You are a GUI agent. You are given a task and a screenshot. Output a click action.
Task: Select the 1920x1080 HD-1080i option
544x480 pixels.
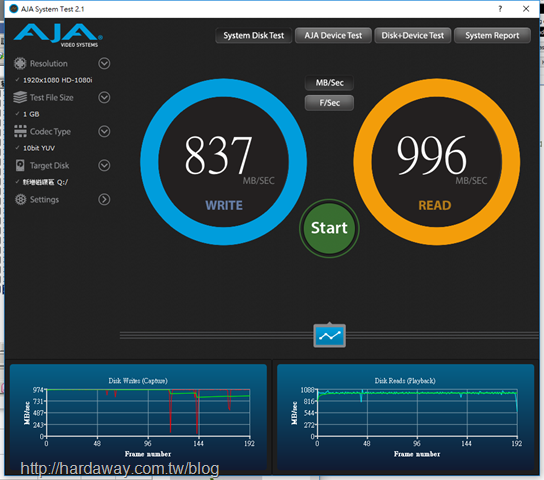click(x=58, y=80)
